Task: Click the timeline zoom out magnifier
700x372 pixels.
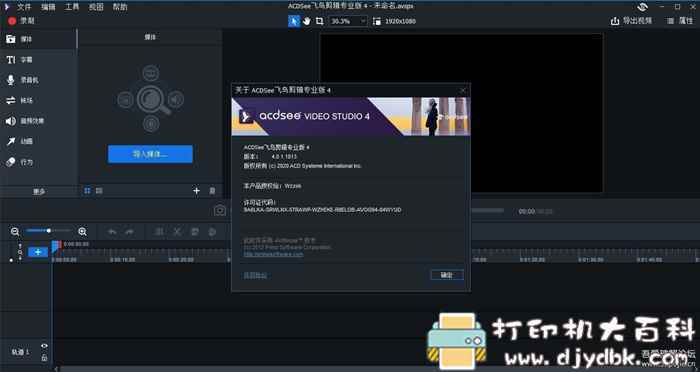Action: (15, 231)
